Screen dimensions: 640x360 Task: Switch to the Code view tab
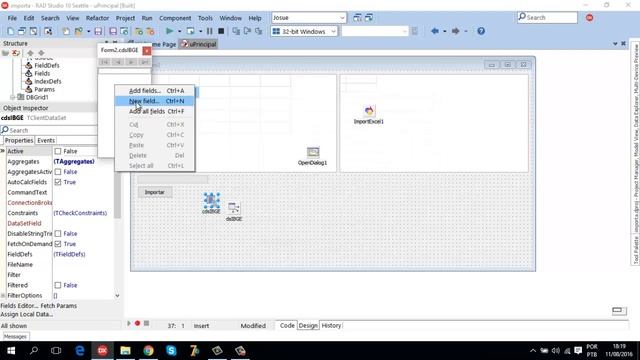pos(287,325)
